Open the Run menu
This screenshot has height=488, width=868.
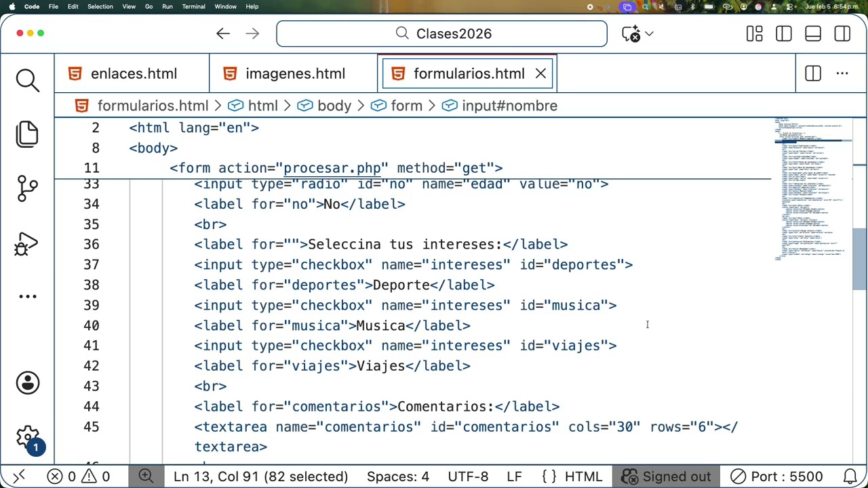tap(167, 7)
